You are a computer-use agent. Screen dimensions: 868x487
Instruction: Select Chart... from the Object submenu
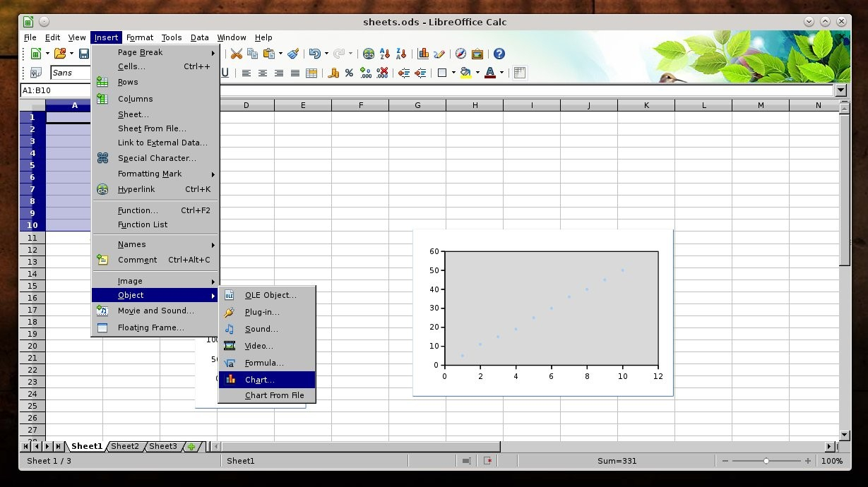pos(259,380)
